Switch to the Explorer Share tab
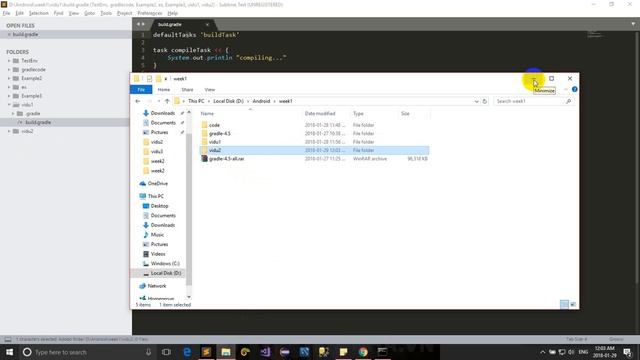 187,89
